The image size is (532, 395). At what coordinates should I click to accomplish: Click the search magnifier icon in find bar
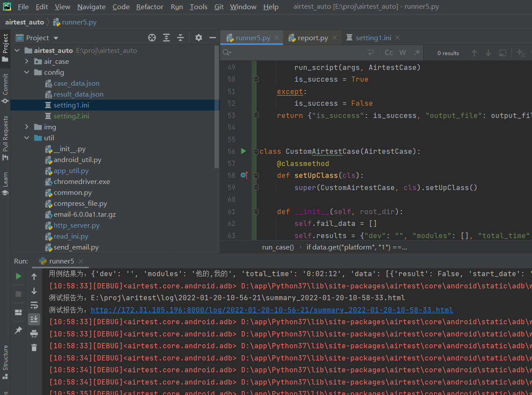[227, 53]
